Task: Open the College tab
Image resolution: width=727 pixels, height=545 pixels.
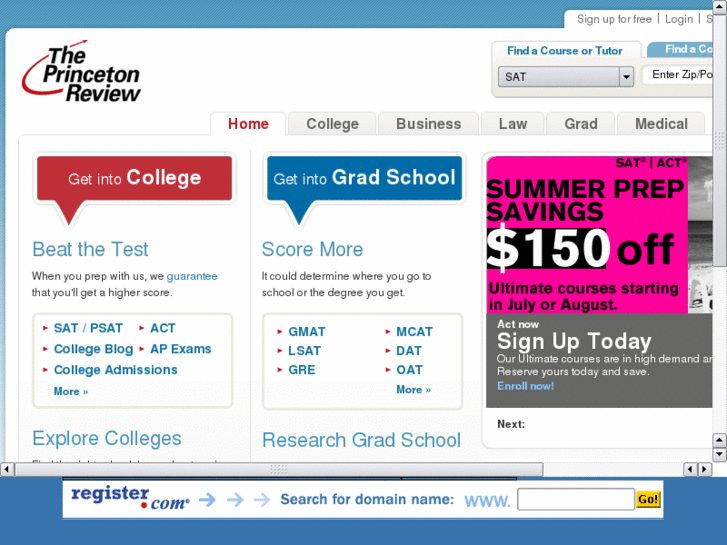Action: (x=332, y=124)
